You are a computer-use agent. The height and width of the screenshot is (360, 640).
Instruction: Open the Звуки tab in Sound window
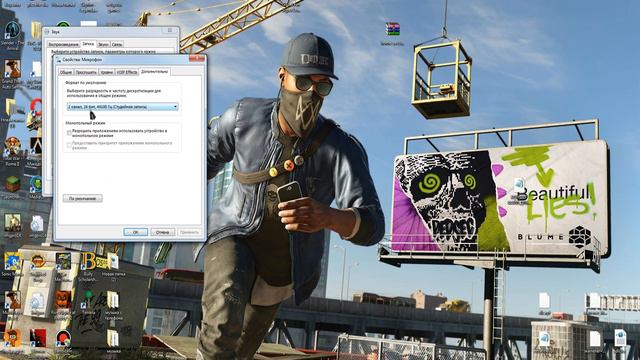pos(103,44)
